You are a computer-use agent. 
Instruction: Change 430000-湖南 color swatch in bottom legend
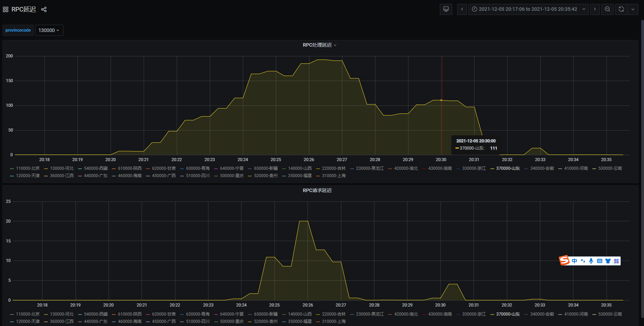click(424, 315)
